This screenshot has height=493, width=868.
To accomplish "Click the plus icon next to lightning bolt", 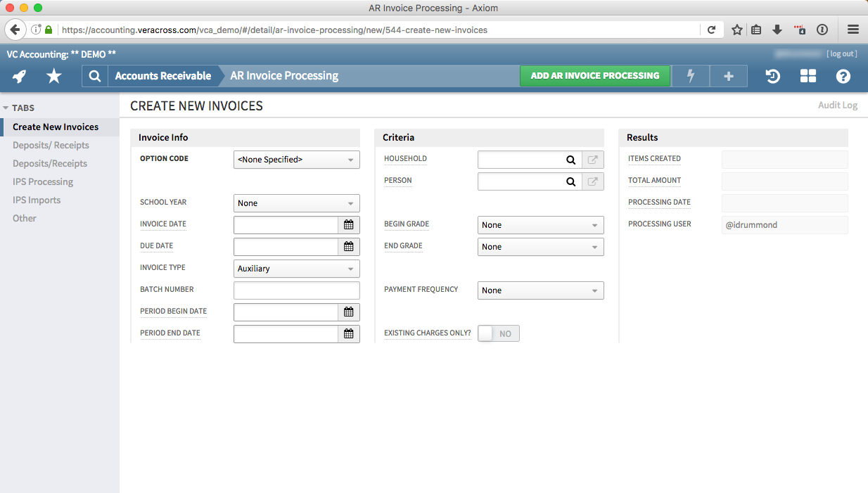I will (728, 76).
